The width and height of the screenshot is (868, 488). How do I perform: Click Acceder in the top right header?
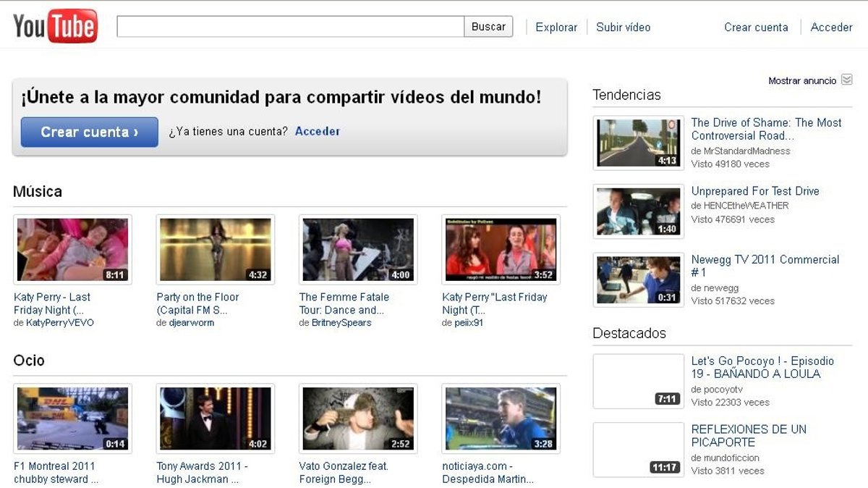click(x=831, y=28)
